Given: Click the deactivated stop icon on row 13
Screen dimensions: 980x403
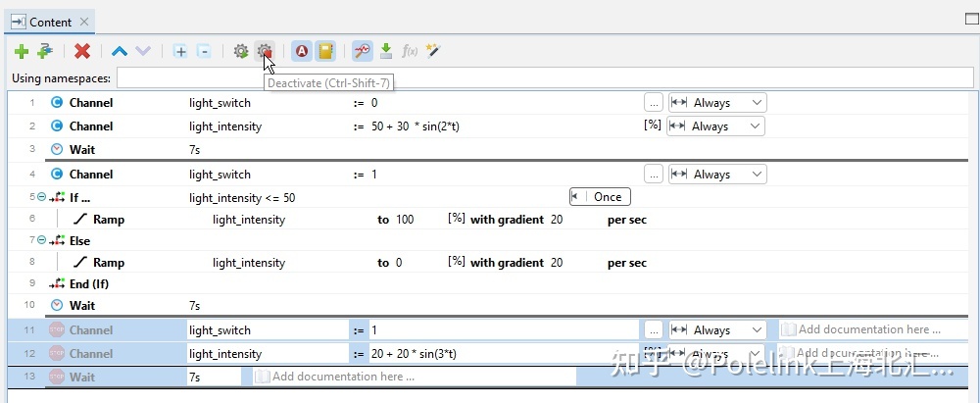Looking at the screenshot, I should click(x=57, y=377).
